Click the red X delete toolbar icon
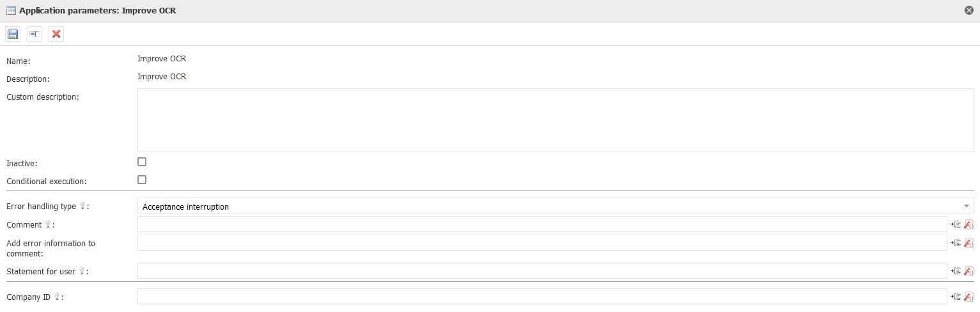Screen dimensions: 980x312 (x=56, y=34)
